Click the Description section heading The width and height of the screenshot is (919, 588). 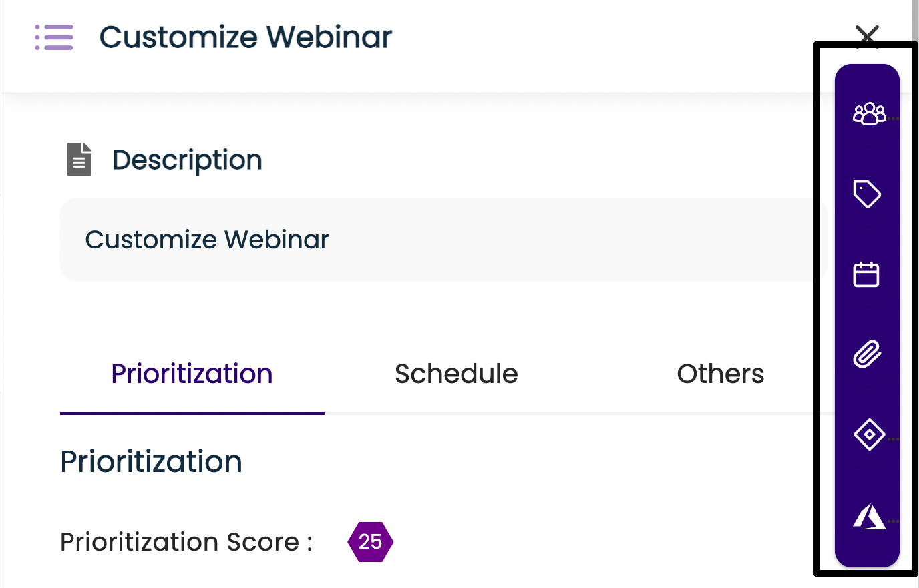[187, 160]
